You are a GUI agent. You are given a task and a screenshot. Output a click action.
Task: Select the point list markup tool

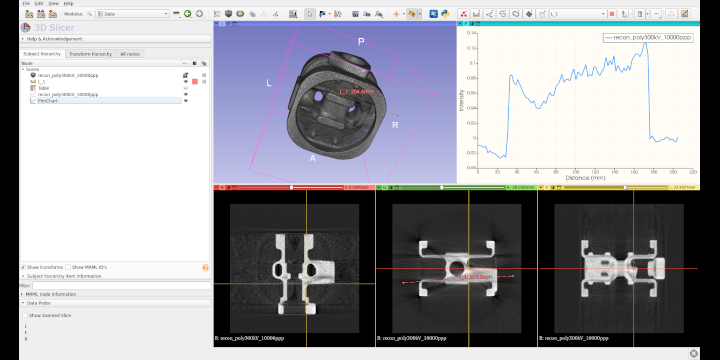[464, 14]
